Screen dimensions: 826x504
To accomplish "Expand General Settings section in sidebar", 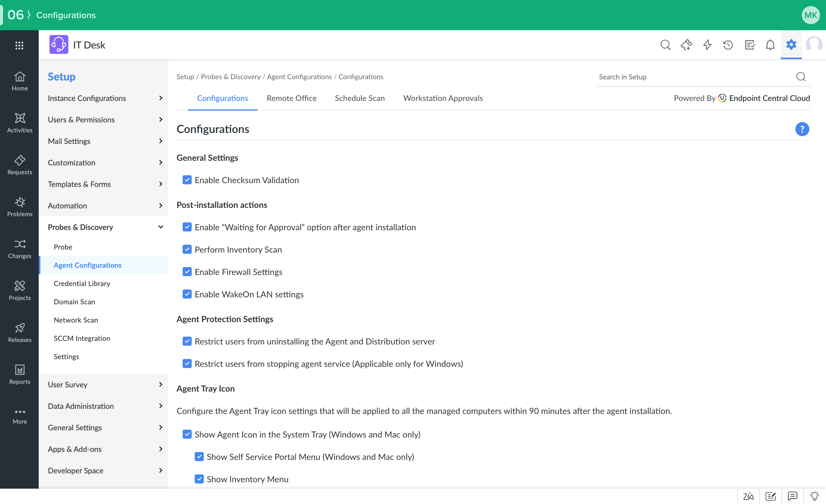I will click(x=104, y=428).
